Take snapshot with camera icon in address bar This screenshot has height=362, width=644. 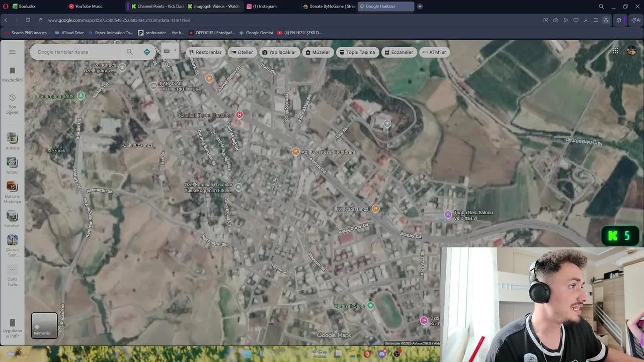(555, 20)
